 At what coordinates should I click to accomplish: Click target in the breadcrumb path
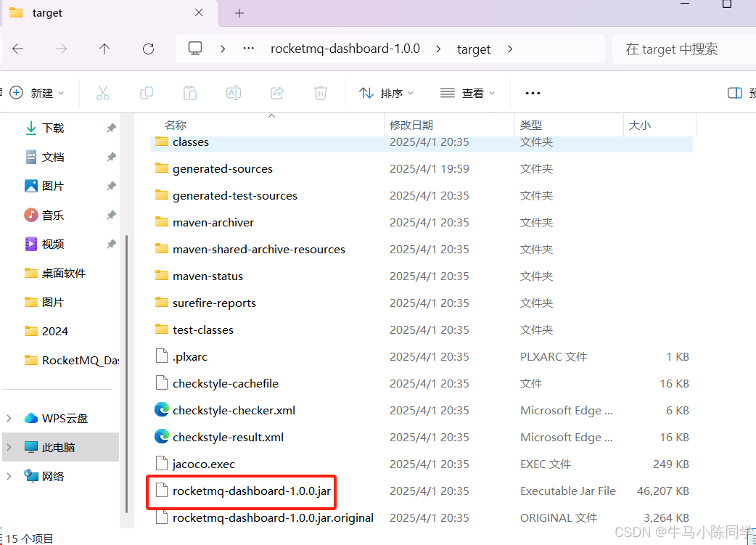(474, 49)
